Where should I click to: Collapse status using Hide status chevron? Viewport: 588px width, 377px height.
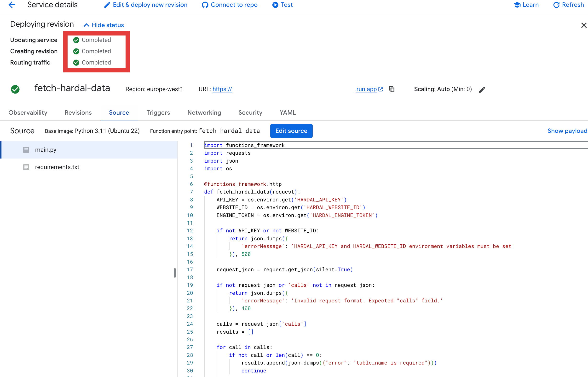pyautogui.click(x=86, y=25)
